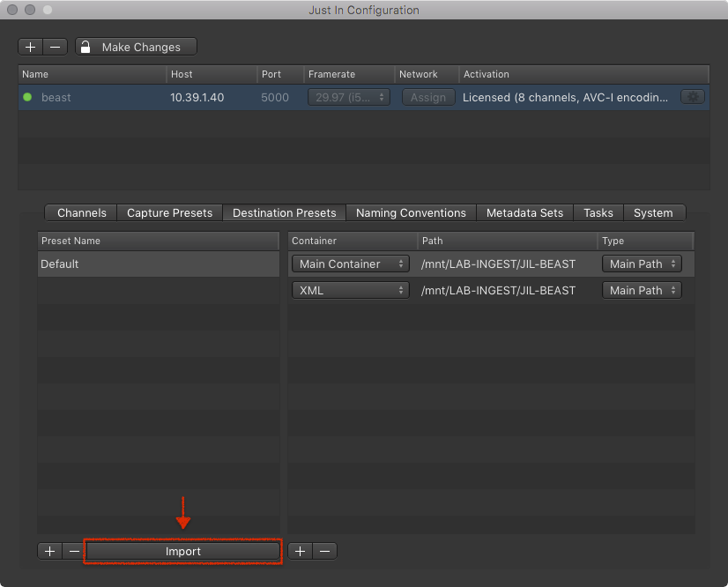Switch to the System tab
The width and height of the screenshot is (728, 587).
(x=653, y=212)
